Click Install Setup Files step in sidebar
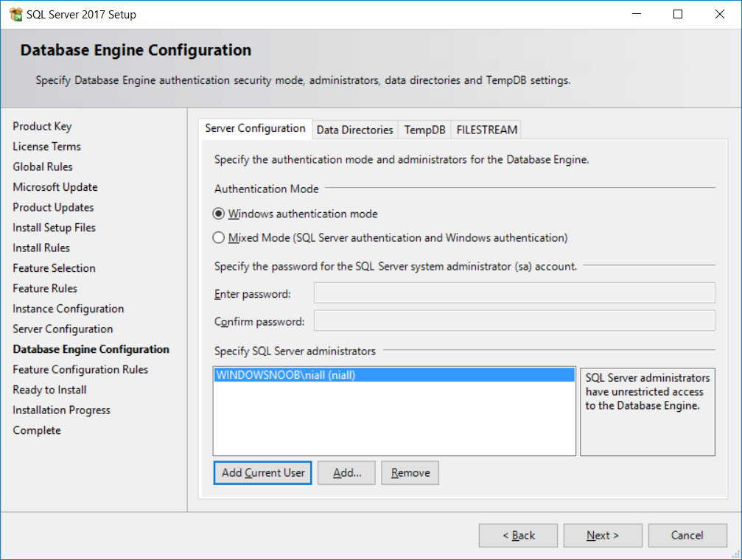 tap(55, 228)
